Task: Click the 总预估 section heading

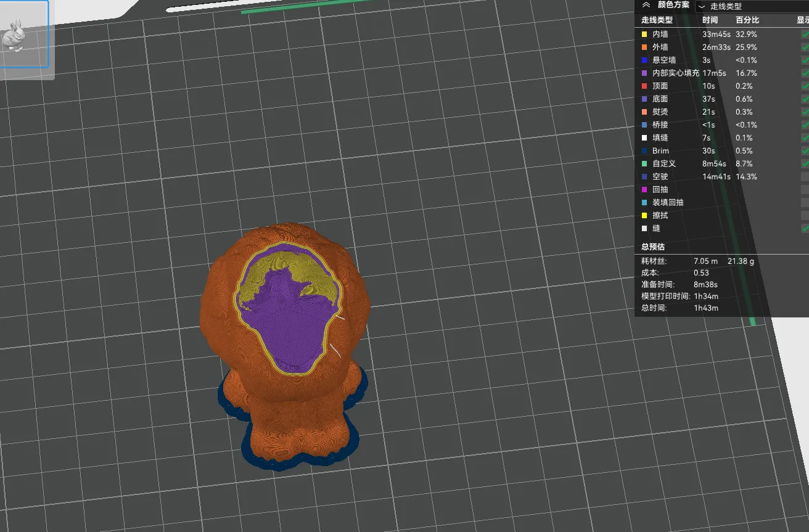Action: coord(653,247)
